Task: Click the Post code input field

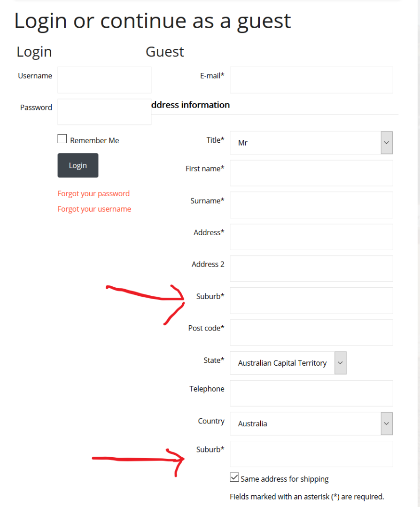Action: point(311,332)
